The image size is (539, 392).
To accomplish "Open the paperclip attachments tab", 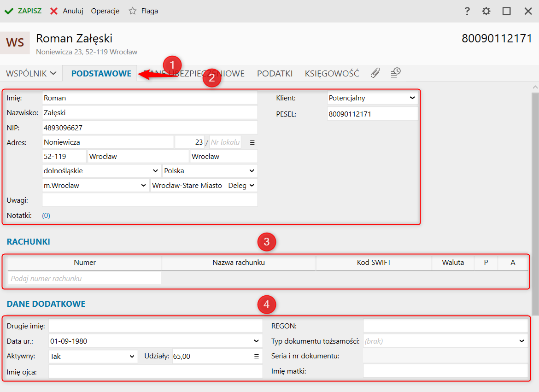I will coord(375,73).
